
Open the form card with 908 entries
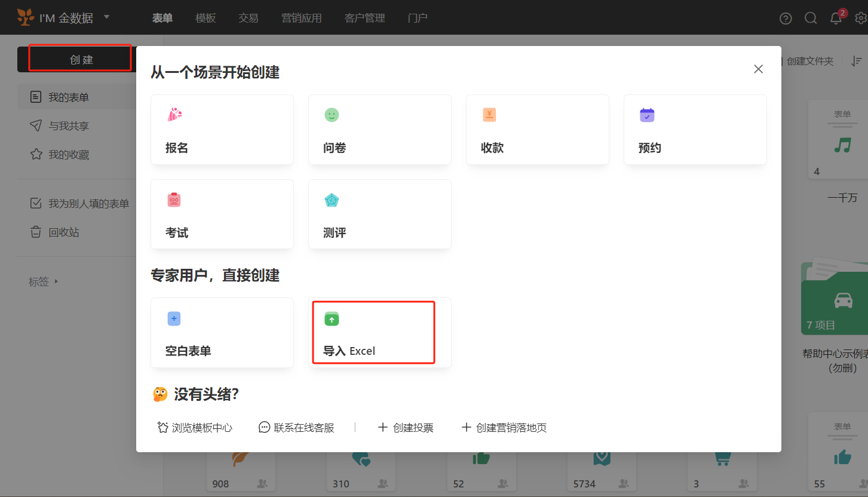click(241, 471)
